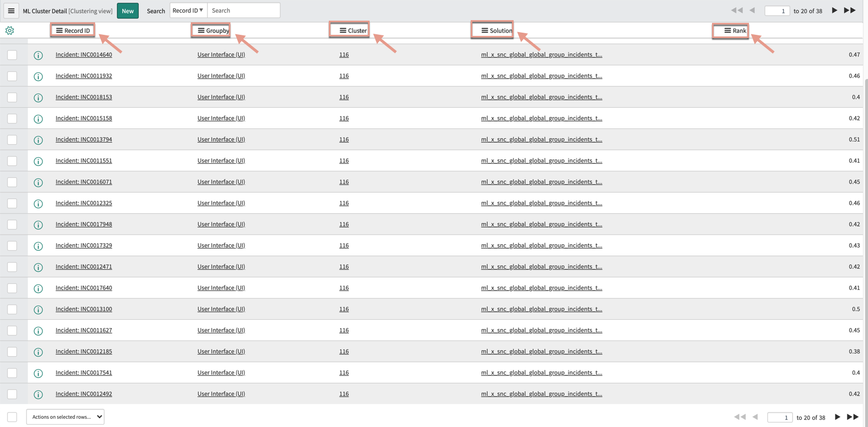Preview record info for INC0012471

(38, 267)
